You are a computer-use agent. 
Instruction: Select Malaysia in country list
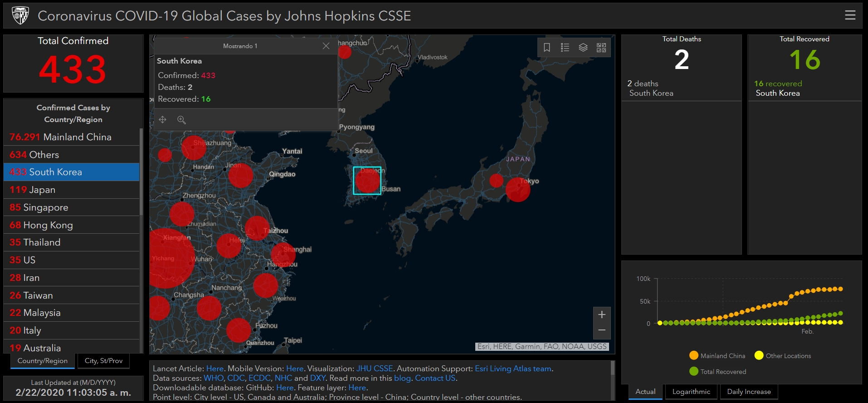(x=71, y=313)
